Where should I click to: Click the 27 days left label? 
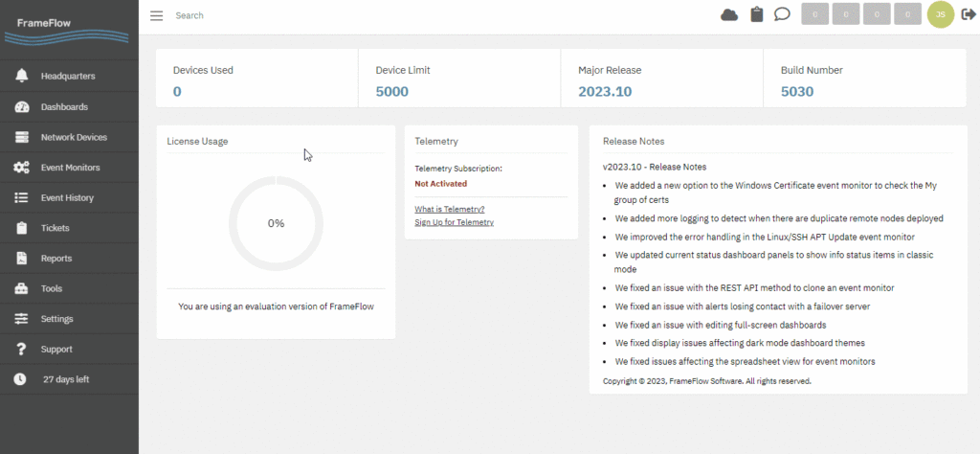[x=66, y=379]
